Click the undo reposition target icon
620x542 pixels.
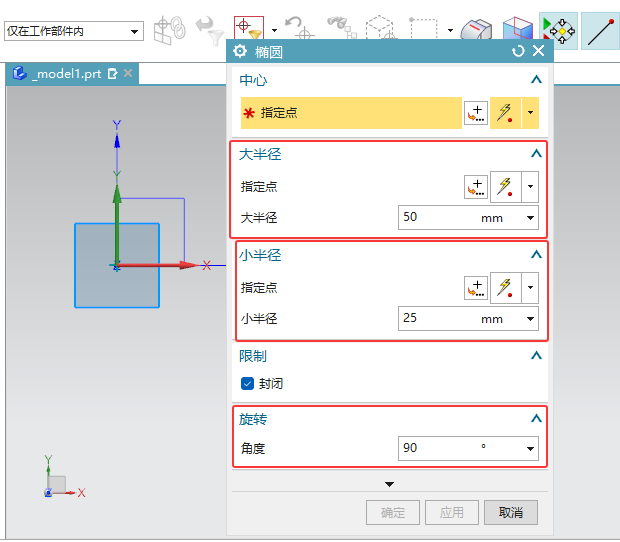coord(299,28)
